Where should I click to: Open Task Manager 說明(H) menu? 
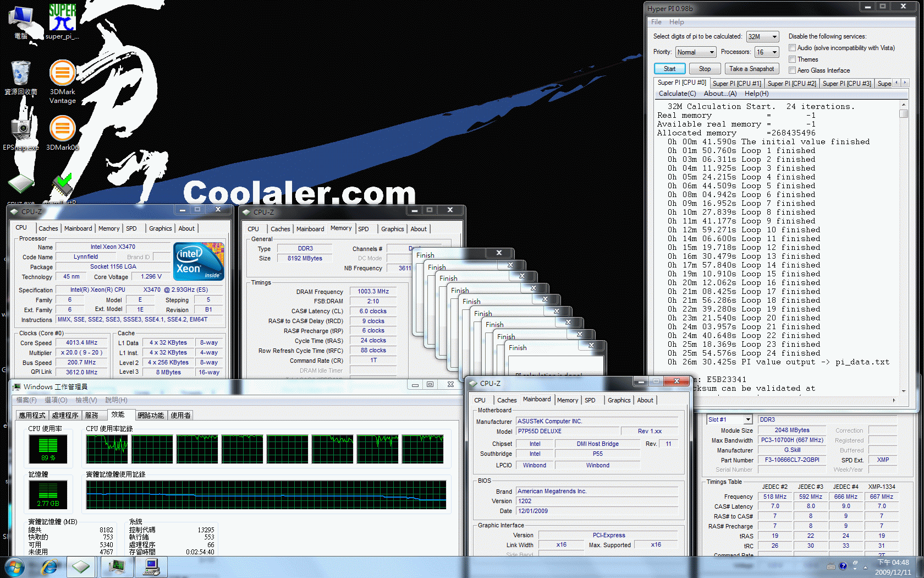tap(116, 400)
